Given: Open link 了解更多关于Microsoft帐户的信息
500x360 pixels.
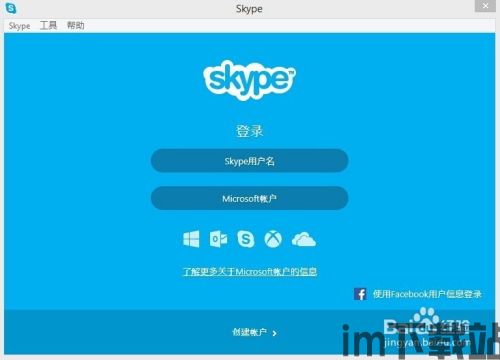Looking at the screenshot, I should click(x=250, y=272).
